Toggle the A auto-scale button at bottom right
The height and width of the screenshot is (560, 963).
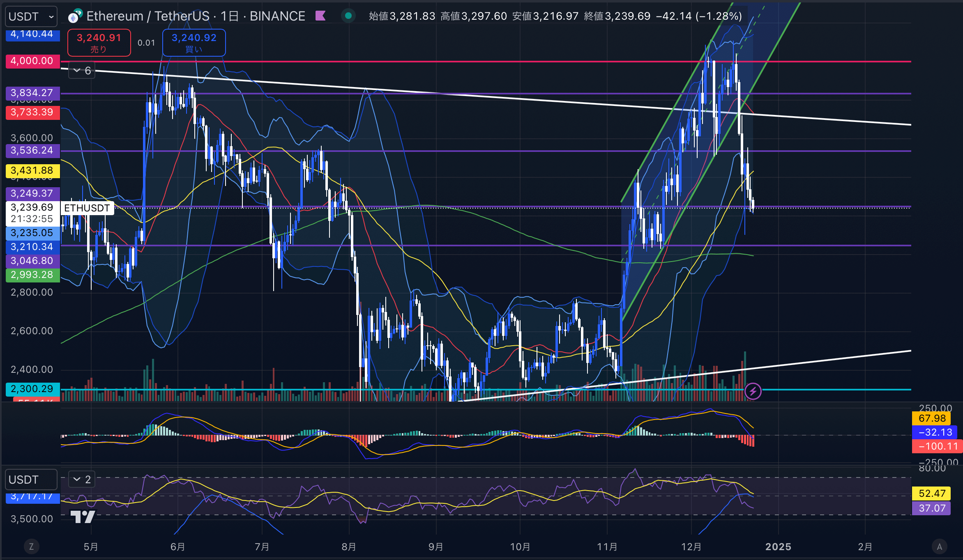pos(939,546)
